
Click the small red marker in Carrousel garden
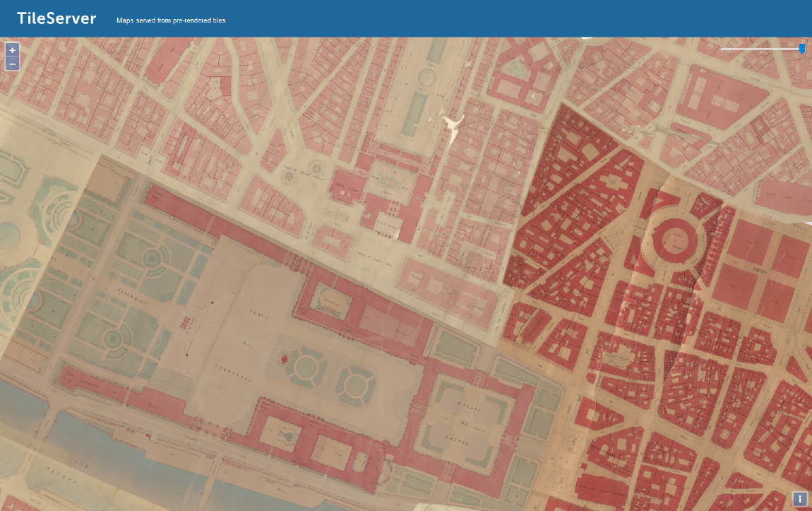click(x=285, y=360)
